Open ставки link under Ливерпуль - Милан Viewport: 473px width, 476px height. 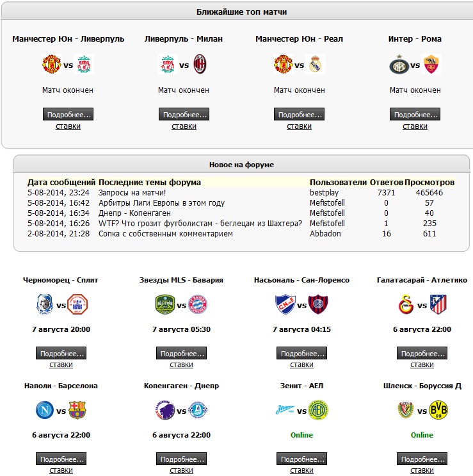click(184, 126)
